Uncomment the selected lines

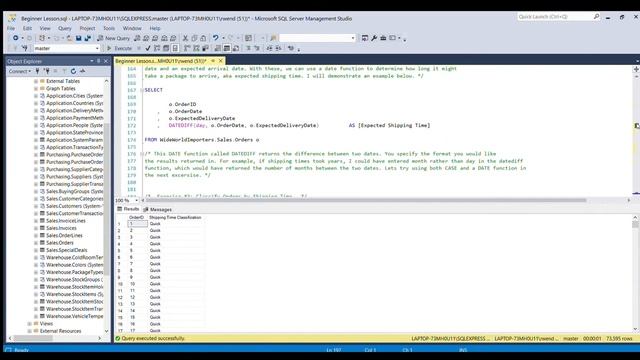pos(257,48)
